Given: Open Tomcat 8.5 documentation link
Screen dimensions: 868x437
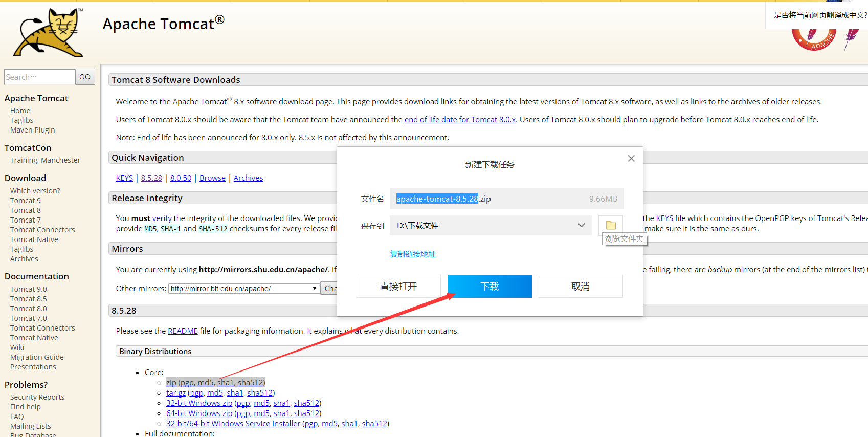Looking at the screenshot, I should point(28,299).
